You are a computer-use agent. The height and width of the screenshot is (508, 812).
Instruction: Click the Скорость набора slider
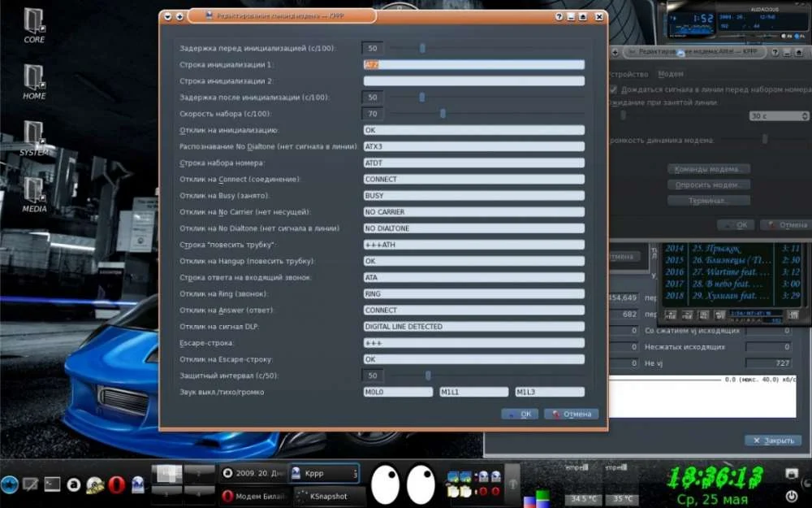click(443, 114)
